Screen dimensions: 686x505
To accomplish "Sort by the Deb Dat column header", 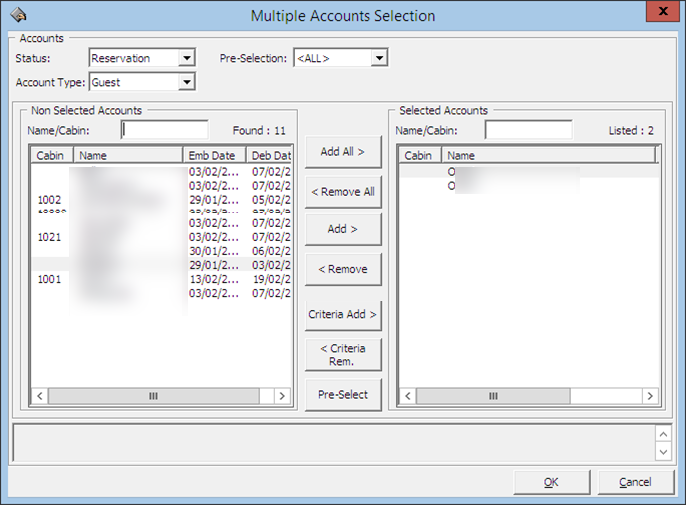I will (269, 155).
